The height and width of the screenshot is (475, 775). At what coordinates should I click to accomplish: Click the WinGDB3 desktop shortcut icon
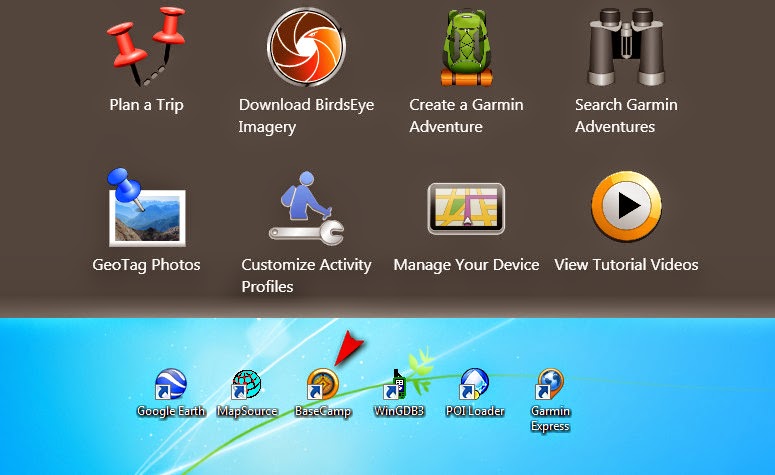pyautogui.click(x=396, y=384)
